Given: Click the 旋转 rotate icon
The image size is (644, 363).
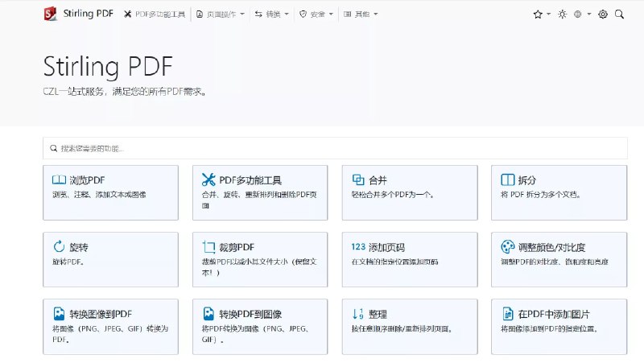Looking at the screenshot, I should pyautogui.click(x=59, y=247).
